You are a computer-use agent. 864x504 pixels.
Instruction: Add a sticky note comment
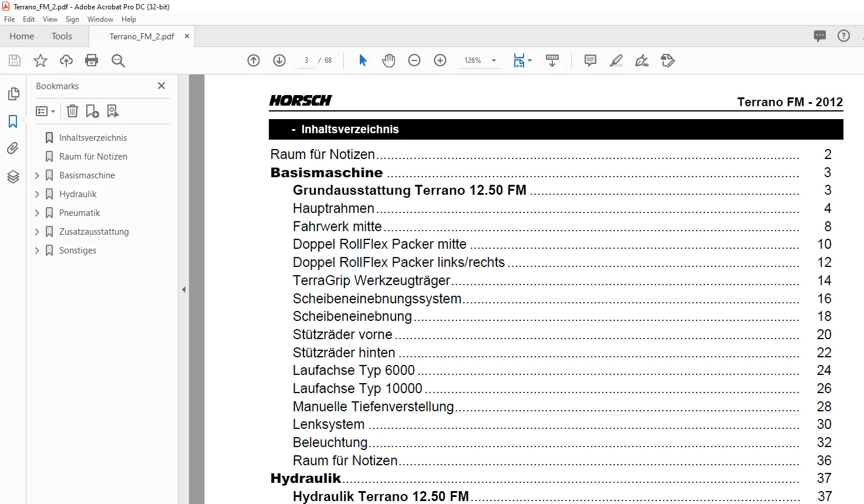(x=590, y=60)
